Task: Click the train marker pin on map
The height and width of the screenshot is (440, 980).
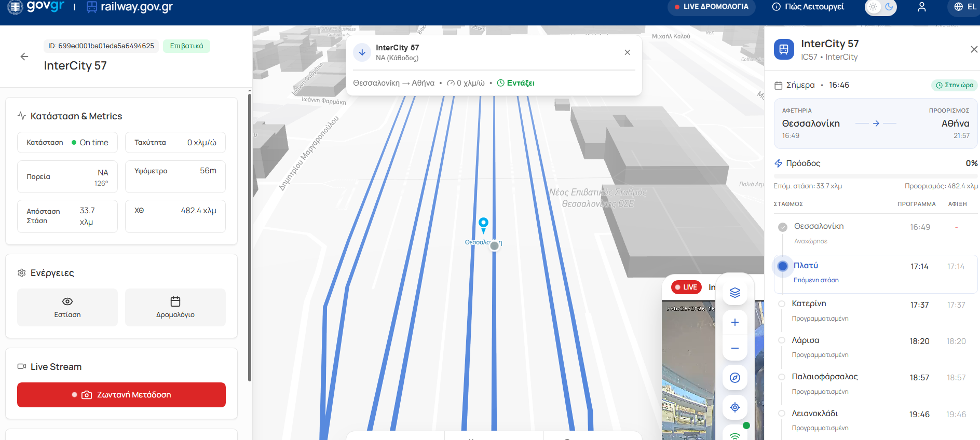Action: (x=483, y=224)
